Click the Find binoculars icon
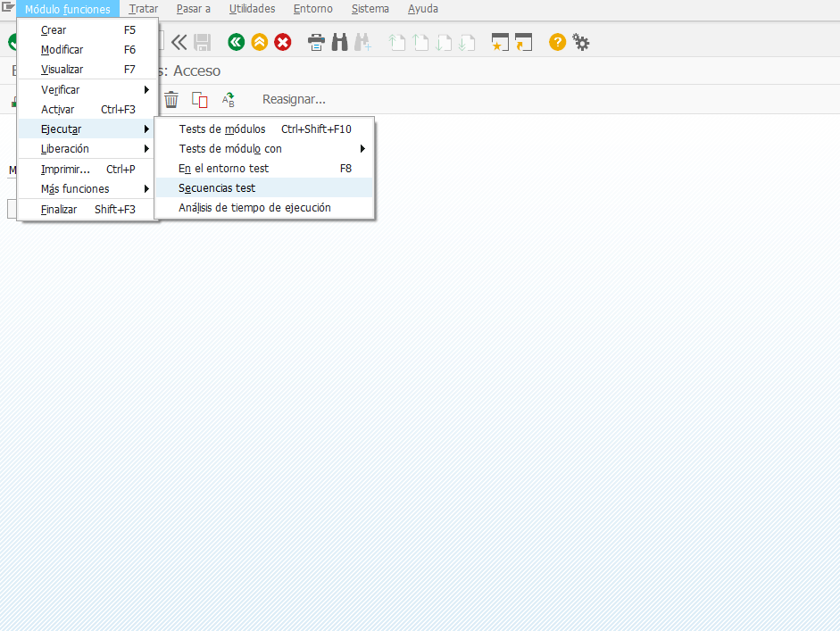840x631 pixels. 339,42
